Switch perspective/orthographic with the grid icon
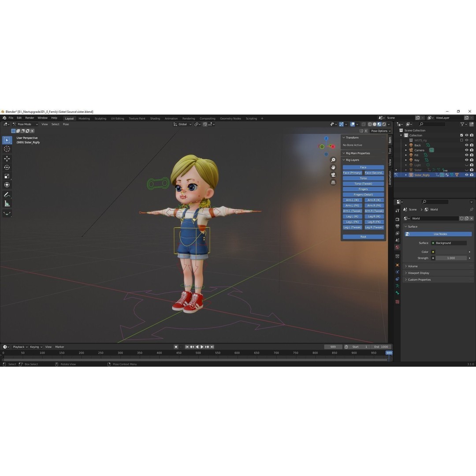Viewport: 476px width, 476px height. click(333, 182)
